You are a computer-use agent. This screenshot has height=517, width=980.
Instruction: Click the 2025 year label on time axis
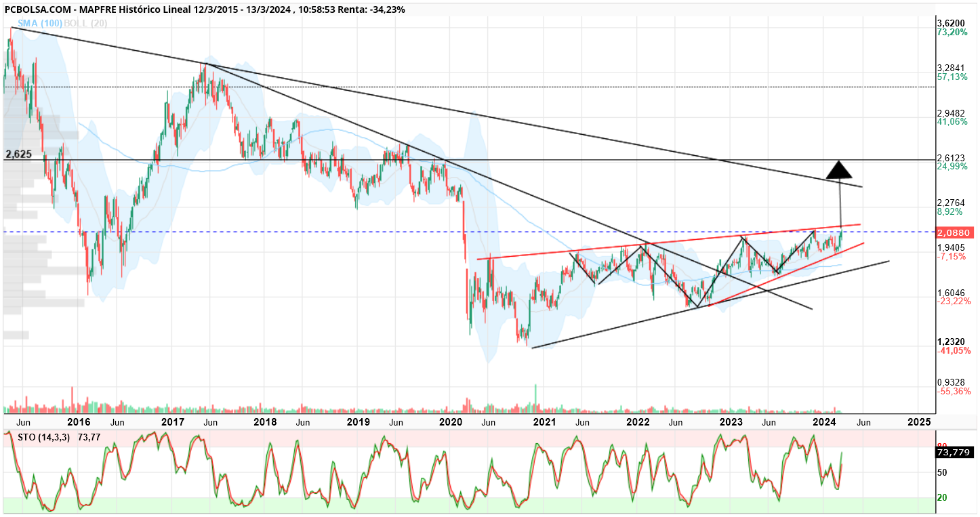918,421
